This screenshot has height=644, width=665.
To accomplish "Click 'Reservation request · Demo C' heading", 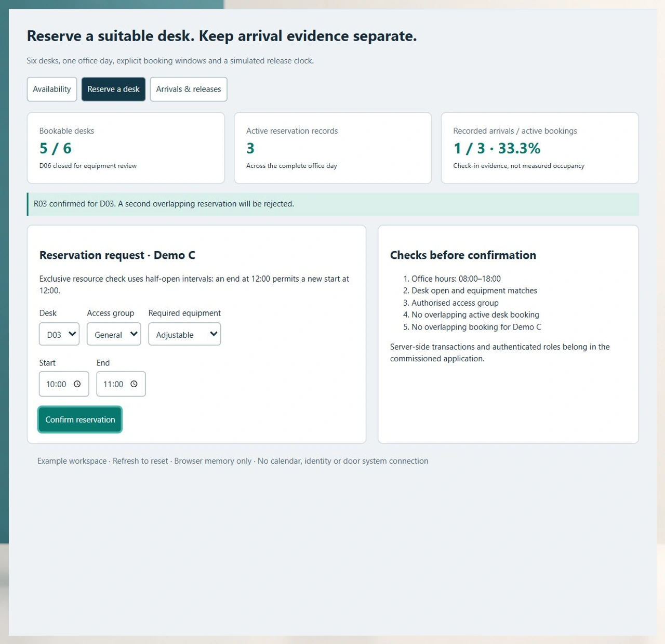I will (117, 255).
